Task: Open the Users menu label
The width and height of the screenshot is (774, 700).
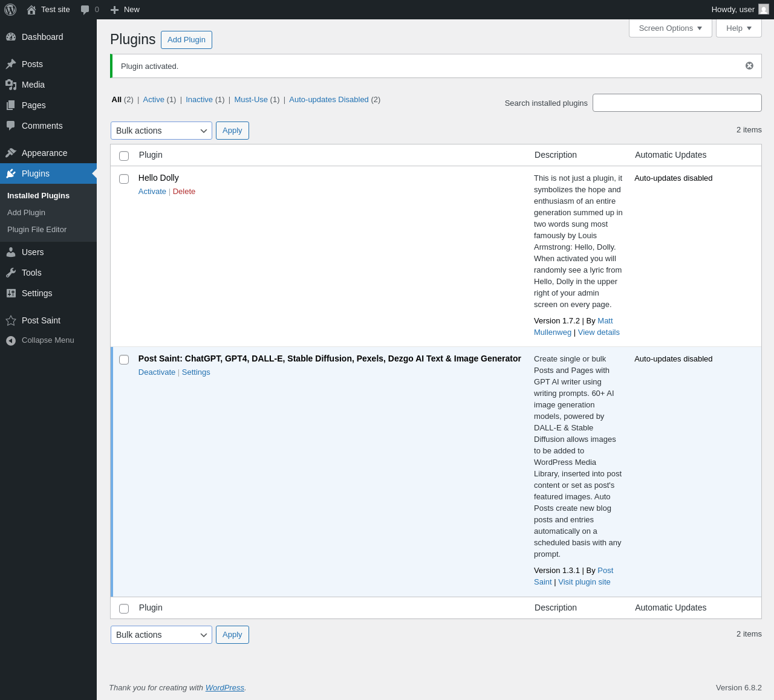Action: [x=33, y=252]
